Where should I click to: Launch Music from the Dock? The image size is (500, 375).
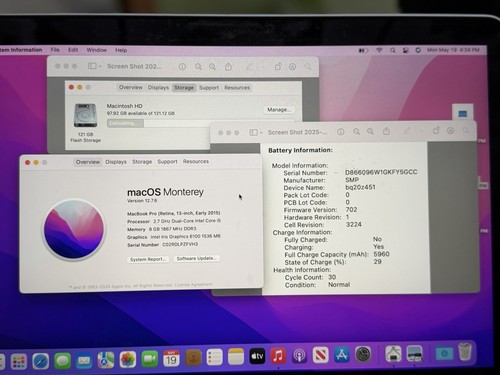278,356
